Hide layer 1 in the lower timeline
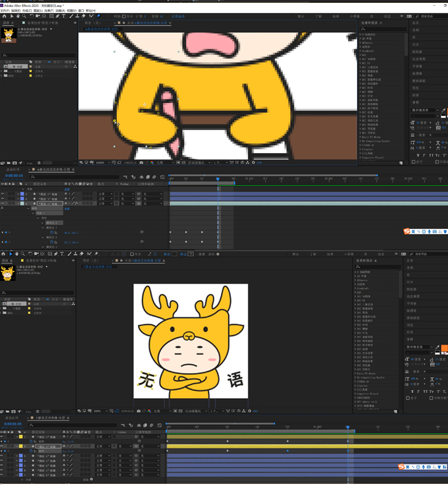The image size is (448, 485). tap(2, 437)
